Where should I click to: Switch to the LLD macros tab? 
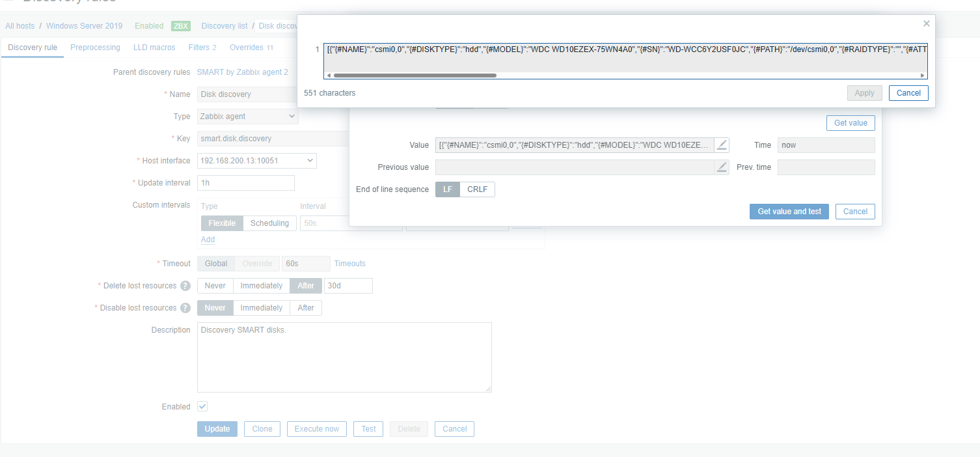pyautogui.click(x=154, y=48)
